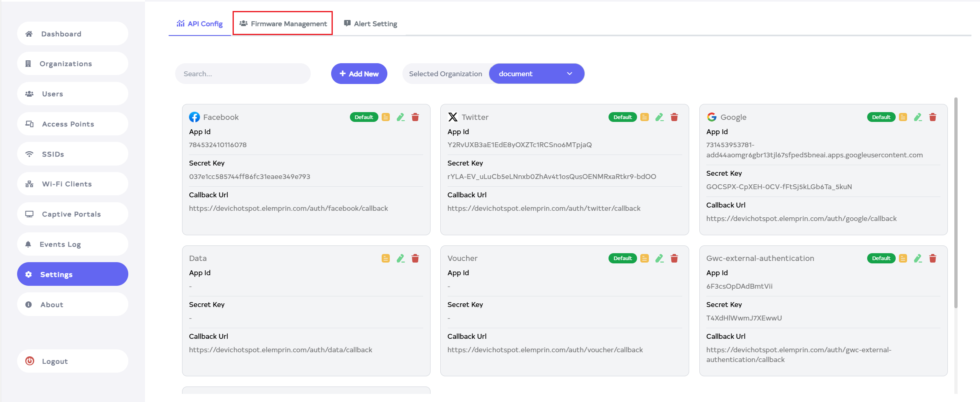Open details icon on Google card

(x=903, y=117)
